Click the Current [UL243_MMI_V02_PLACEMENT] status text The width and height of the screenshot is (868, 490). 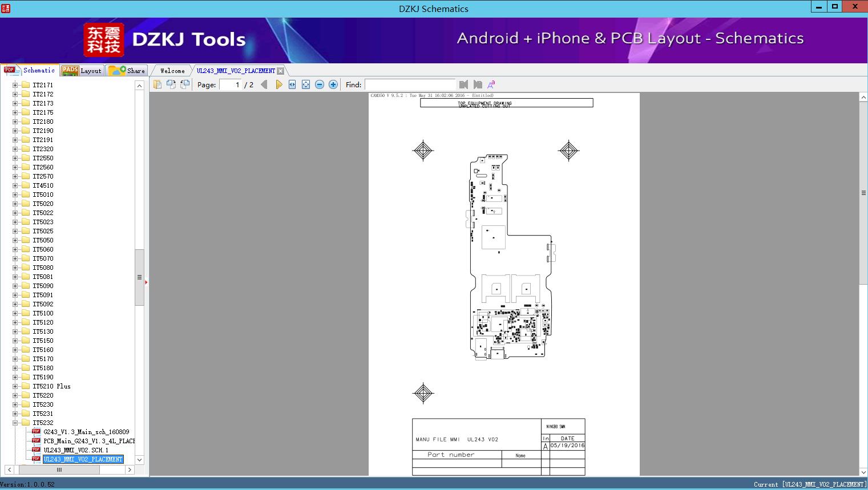pos(810,484)
